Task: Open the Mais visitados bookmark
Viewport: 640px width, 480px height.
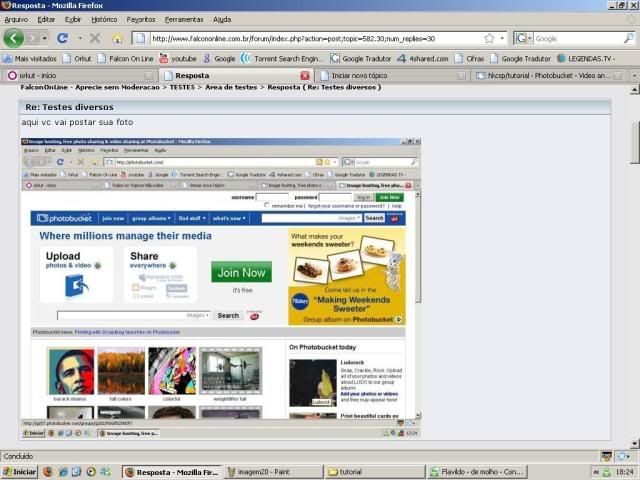Action: tap(29, 58)
